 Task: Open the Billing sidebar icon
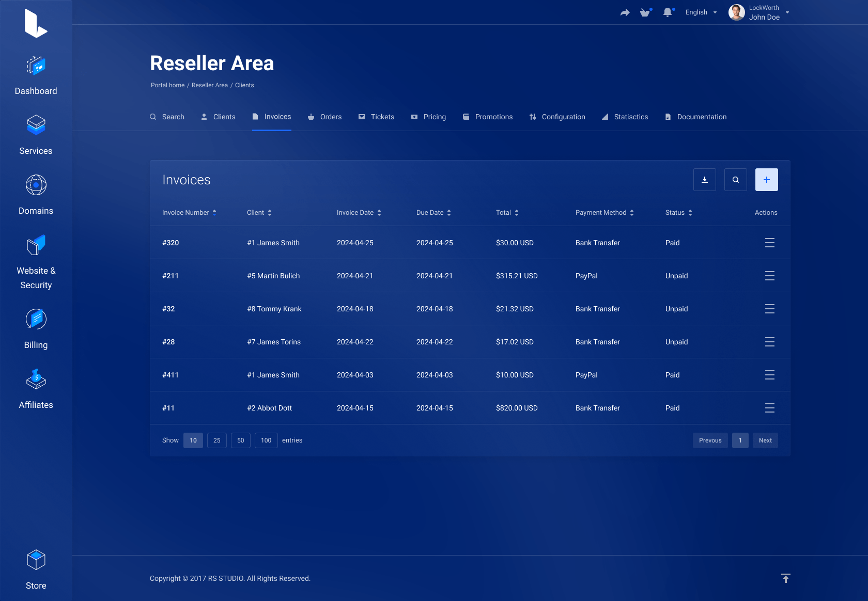36,319
